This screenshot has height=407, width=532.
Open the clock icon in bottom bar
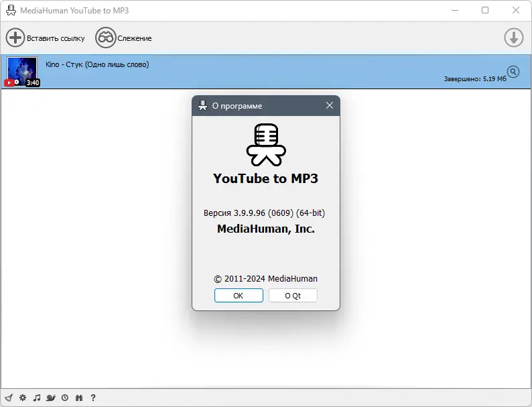coord(65,398)
